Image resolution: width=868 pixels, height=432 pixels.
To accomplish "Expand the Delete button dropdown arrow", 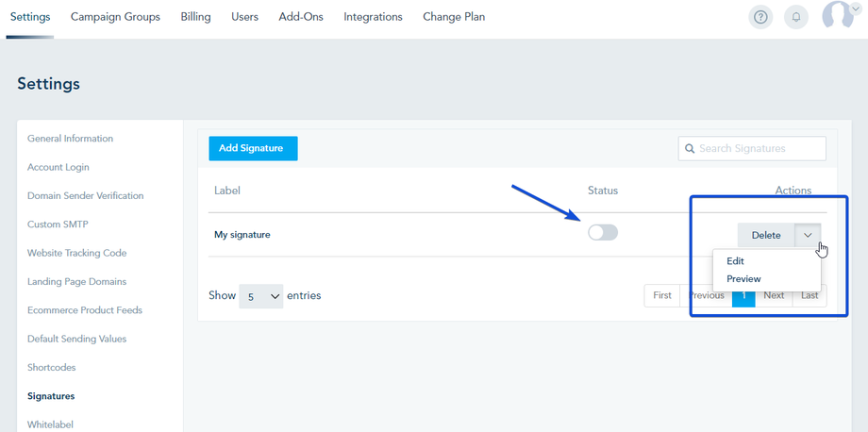I will tap(808, 235).
